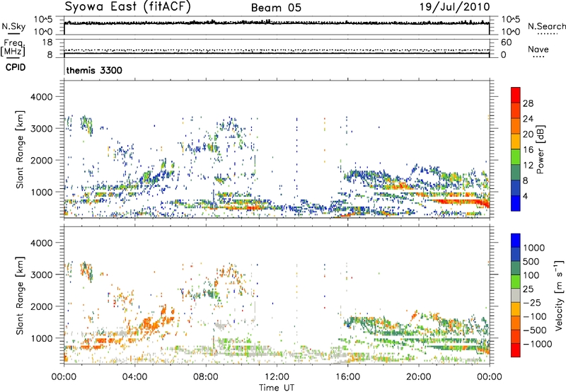Click the 'N.Search' legend label
This screenshot has width=566, height=392.
[547, 26]
